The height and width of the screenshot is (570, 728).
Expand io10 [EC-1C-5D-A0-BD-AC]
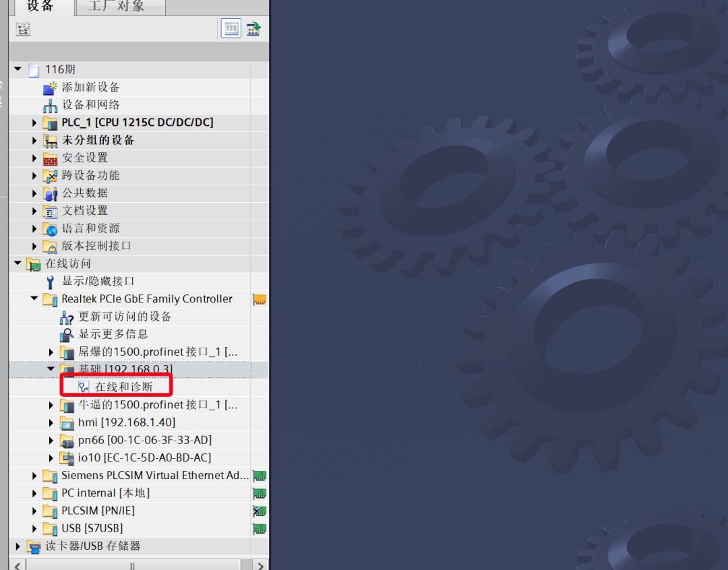click(51, 458)
